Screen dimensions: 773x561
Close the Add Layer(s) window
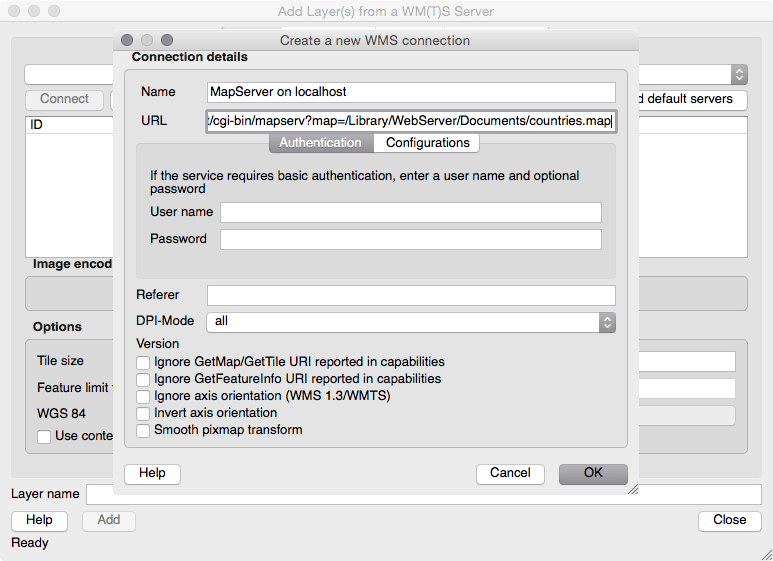[729, 520]
